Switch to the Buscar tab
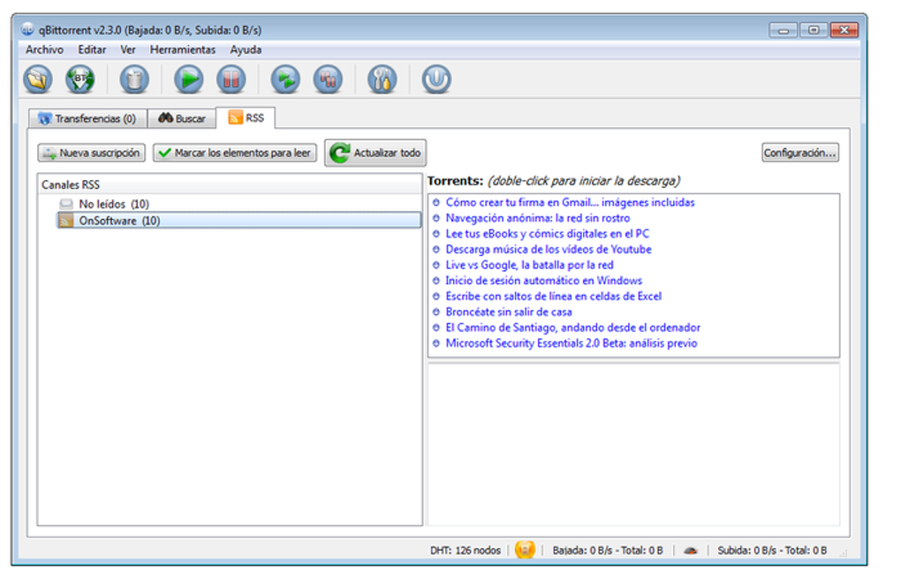This screenshot has width=901, height=588. 182,118
